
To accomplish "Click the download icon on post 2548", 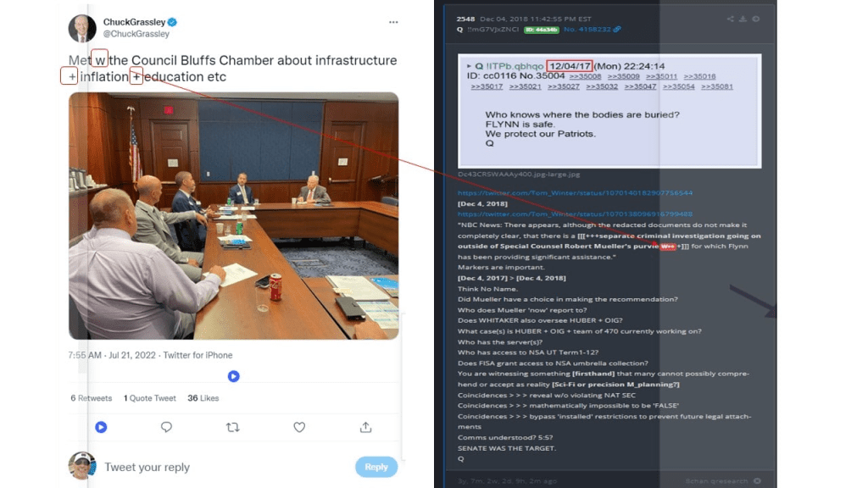I will (743, 19).
